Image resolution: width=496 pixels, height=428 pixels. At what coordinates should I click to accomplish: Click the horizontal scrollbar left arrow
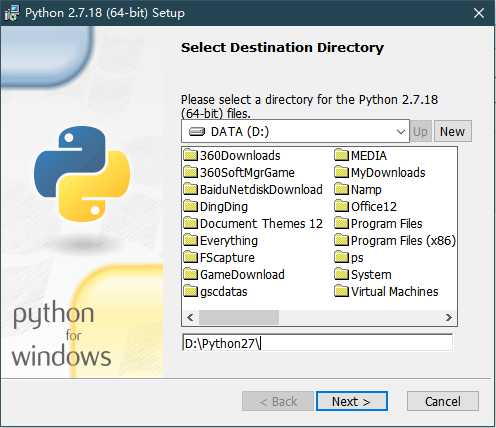tap(190, 317)
